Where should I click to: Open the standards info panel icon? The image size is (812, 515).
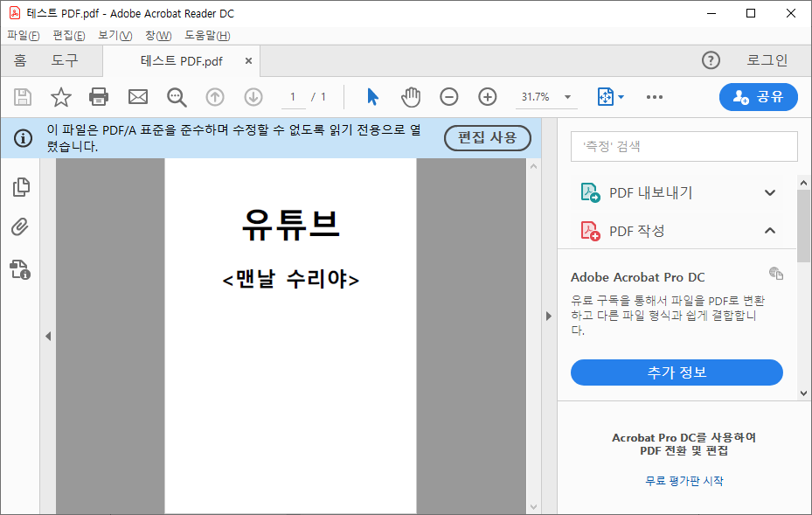pos(20,269)
